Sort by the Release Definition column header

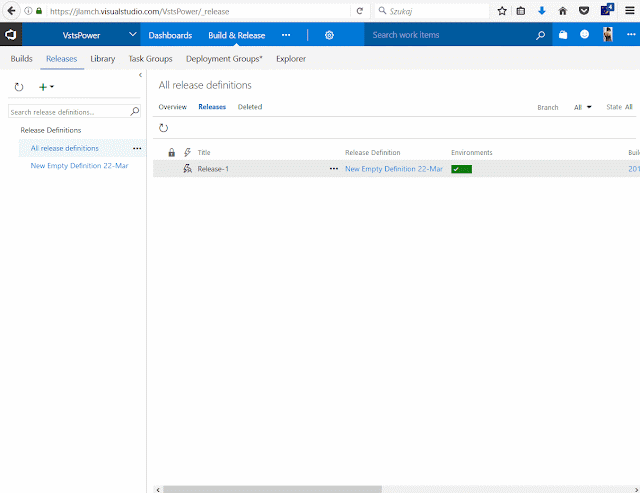coord(373,153)
